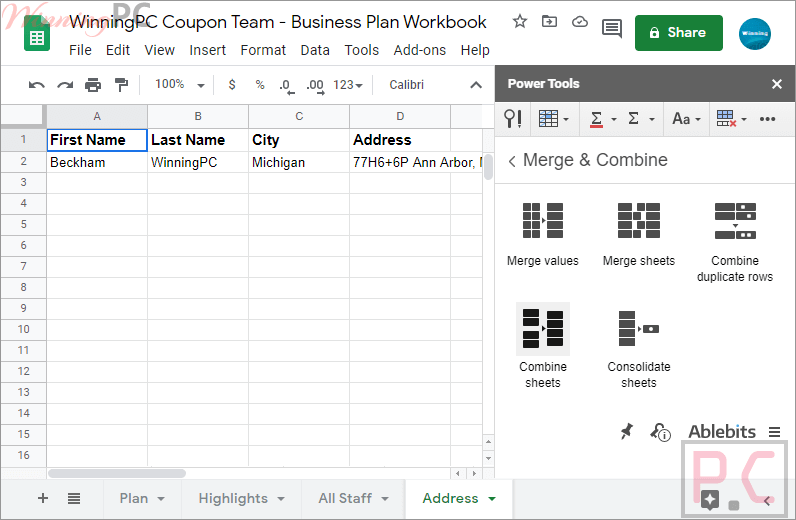Image resolution: width=796 pixels, height=520 pixels.
Task: Open the Merge values tool
Action: pos(543,235)
